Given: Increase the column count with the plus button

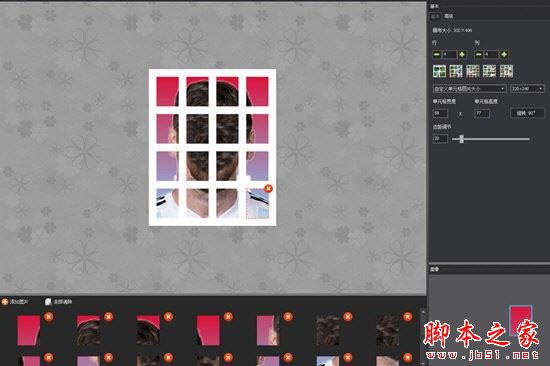Looking at the screenshot, I should point(504,54).
